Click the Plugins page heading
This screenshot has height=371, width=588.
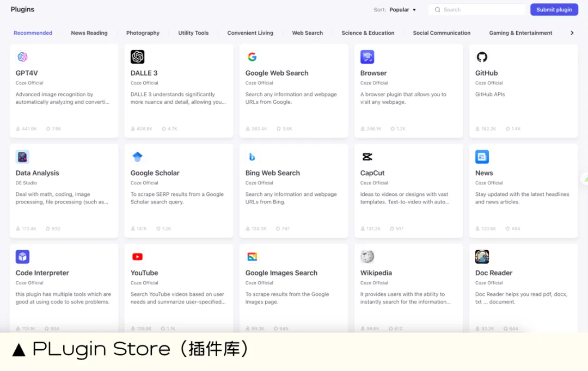click(x=22, y=9)
